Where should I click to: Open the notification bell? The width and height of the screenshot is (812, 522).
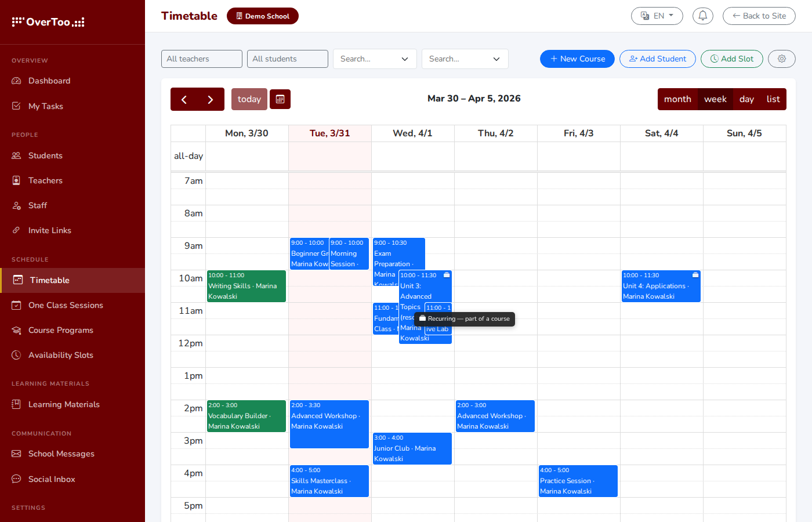(x=703, y=16)
